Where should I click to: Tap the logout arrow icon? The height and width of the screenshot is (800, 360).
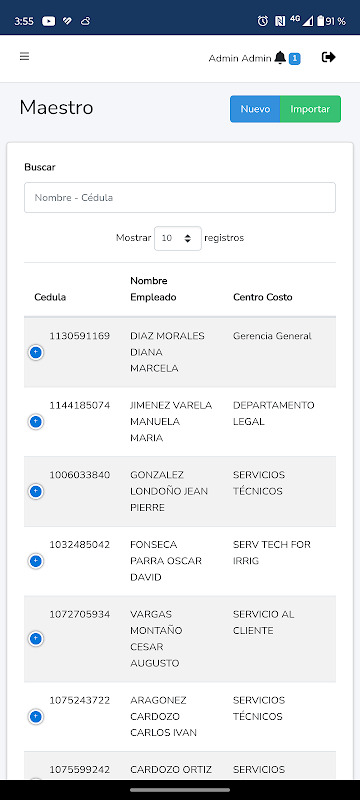click(329, 57)
